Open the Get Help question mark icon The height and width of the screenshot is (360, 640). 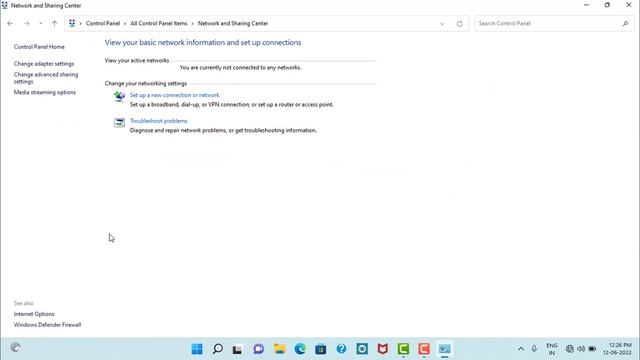tap(341, 349)
